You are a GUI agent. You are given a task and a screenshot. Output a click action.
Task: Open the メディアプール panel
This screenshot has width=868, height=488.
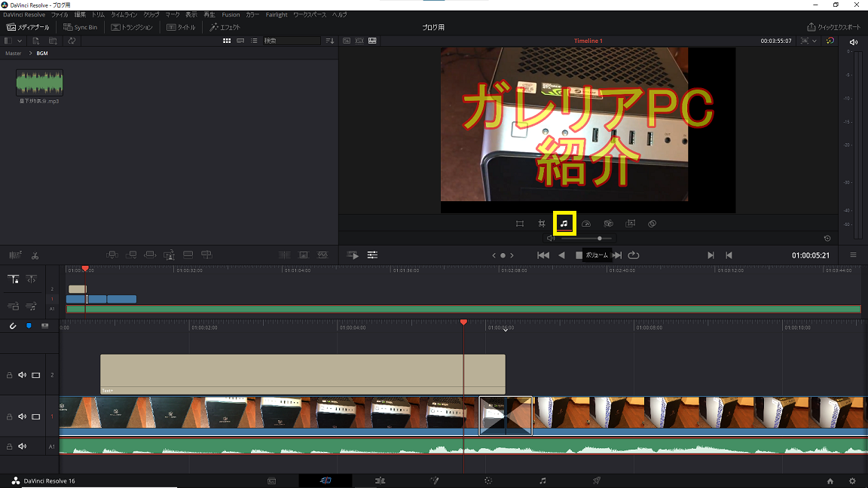[x=28, y=27]
